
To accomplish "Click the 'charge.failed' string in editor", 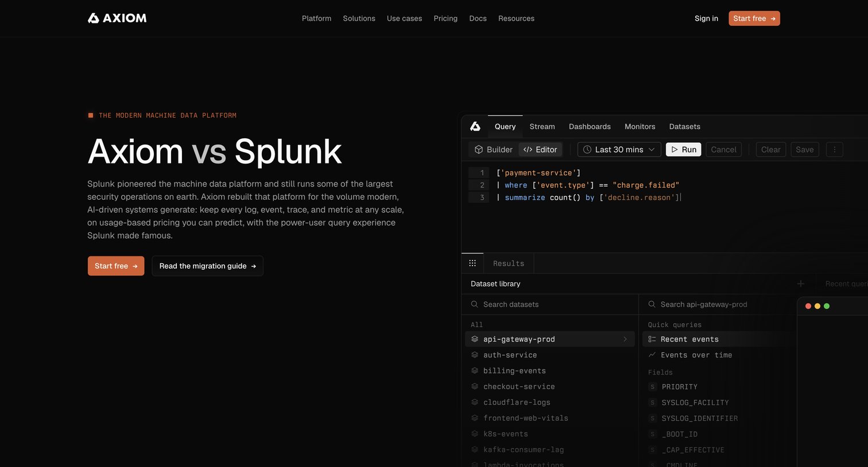I will tap(646, 185).
